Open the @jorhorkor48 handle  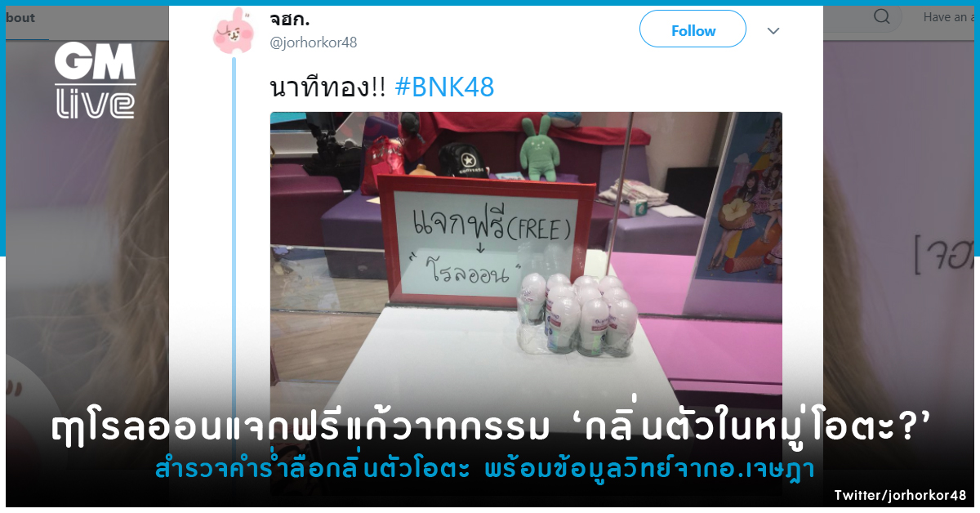pos(314,42)
